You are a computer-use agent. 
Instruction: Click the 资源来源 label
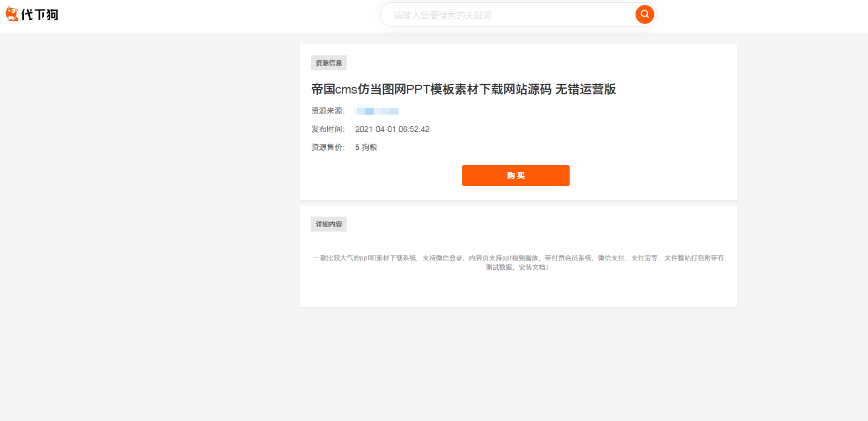coord(328,111)
